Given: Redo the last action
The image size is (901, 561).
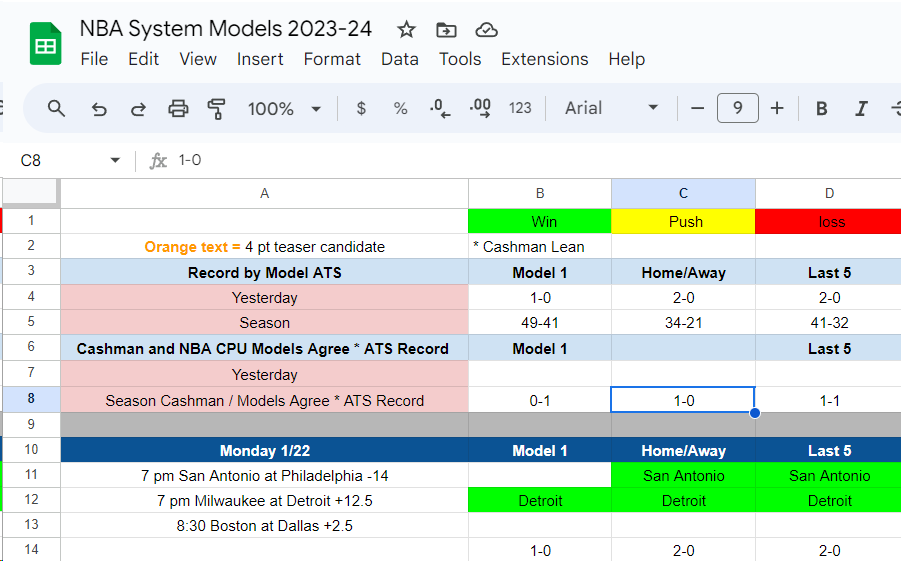Looking at the screenshot, I should pos(138,108).
